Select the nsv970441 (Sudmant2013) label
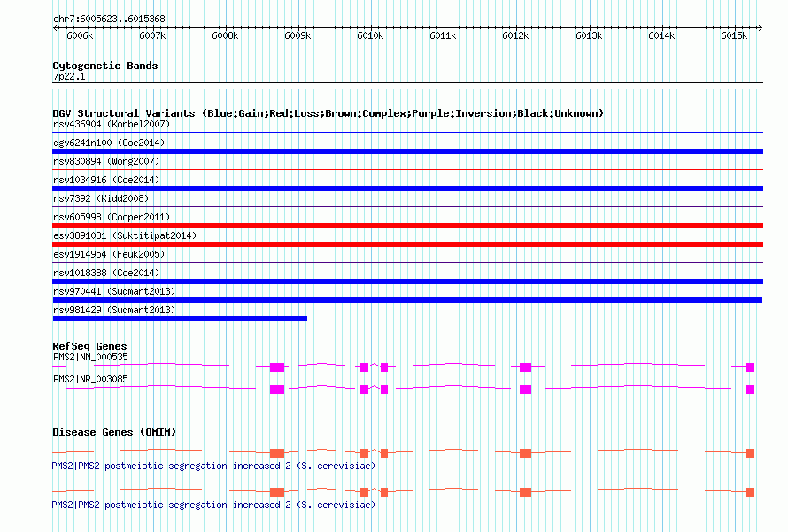788x532 pixels. coord(114,291)
